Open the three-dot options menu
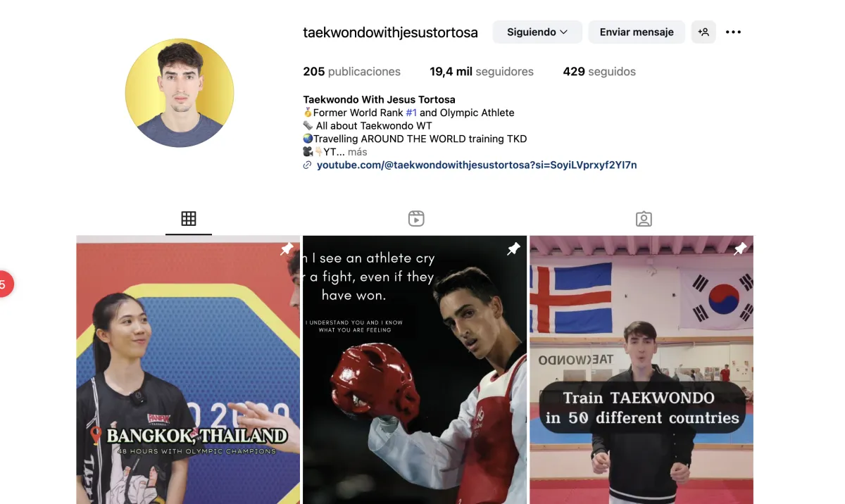The width and height of the screenshot is (845, 504). (733, 32)
